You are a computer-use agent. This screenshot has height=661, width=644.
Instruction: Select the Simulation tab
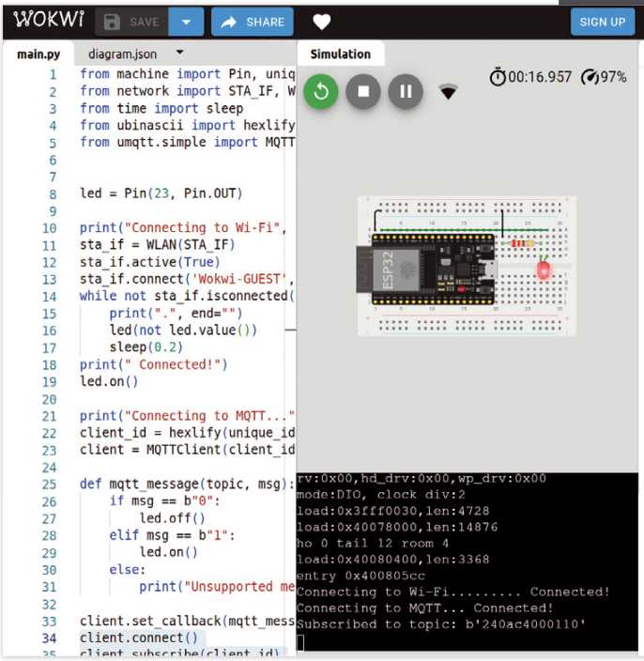pyautogui.click(x=341, y=54)
